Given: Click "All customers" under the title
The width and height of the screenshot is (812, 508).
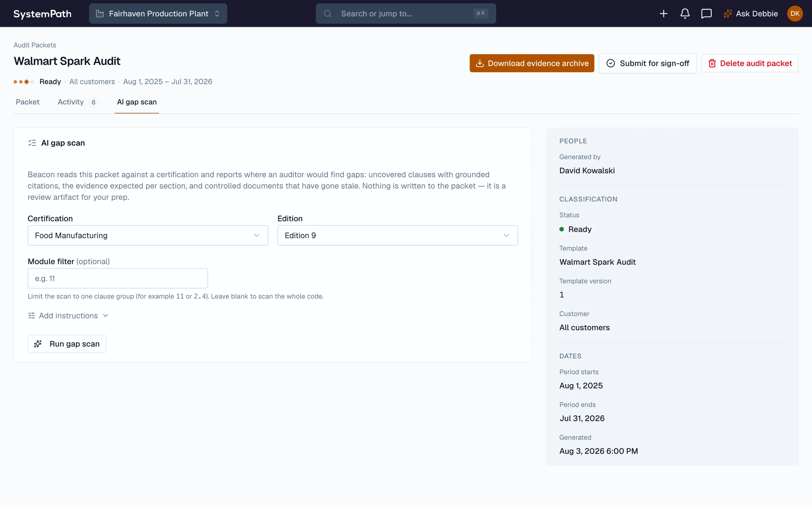Looking at the screenshot, I should 92,82.
